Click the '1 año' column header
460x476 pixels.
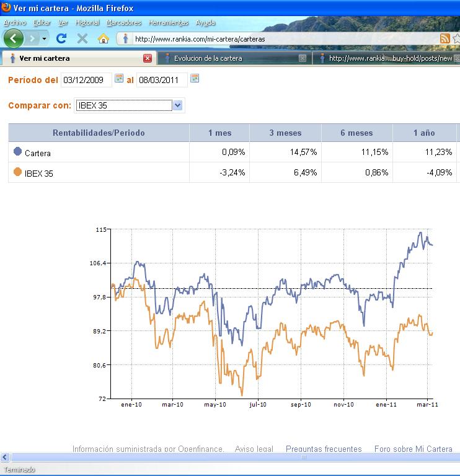[x=425, y=133]
